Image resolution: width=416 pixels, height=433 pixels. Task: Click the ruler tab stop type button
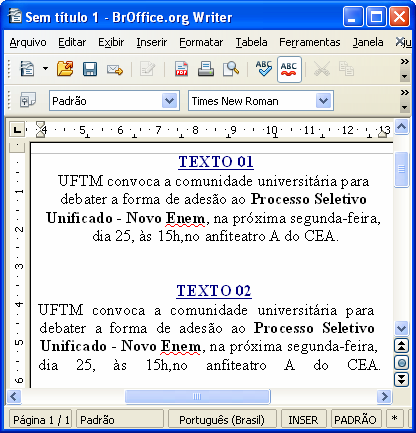pos(17,130)
